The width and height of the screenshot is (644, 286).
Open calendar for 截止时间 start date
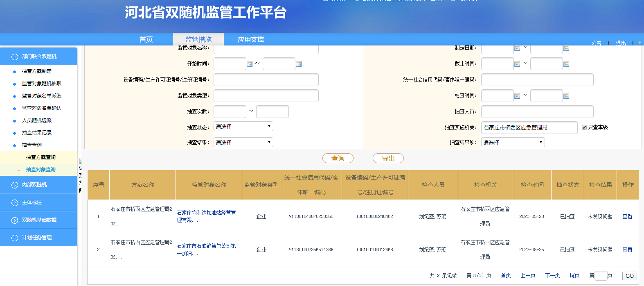(517, 64)
